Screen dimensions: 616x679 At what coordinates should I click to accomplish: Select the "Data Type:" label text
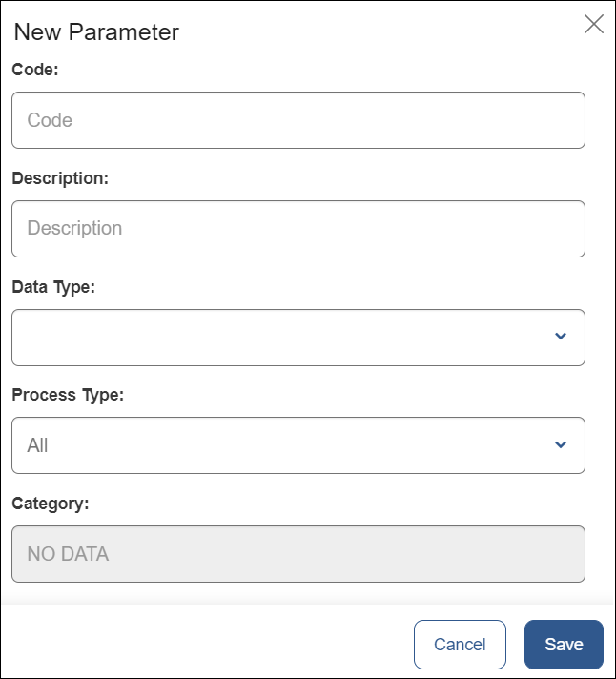pyautogui.click(x=53, y=287)
